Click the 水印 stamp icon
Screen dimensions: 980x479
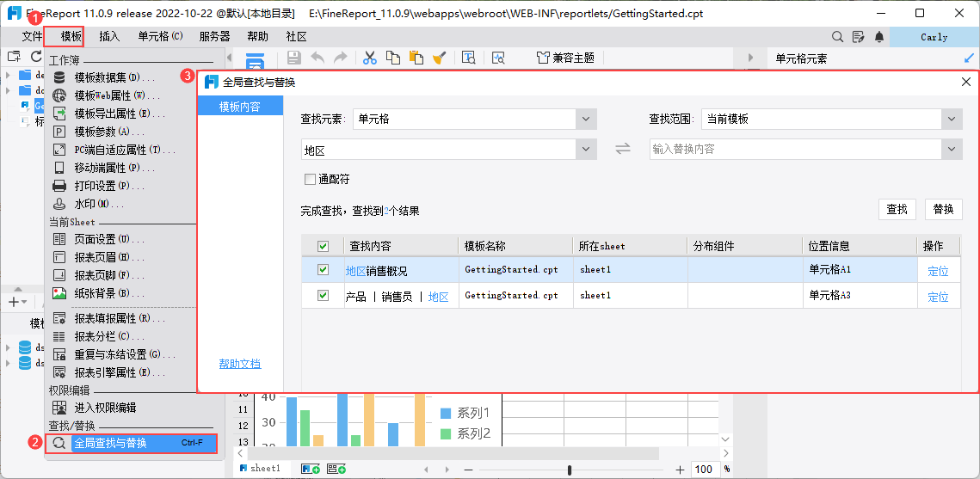pyautogui.click(x=60, y=204)
